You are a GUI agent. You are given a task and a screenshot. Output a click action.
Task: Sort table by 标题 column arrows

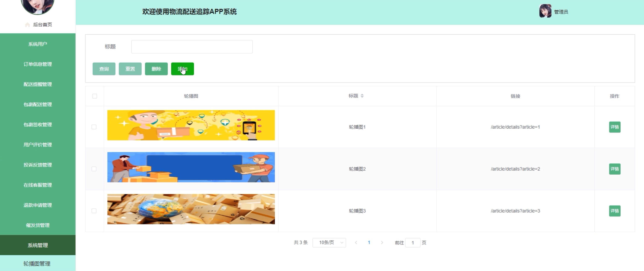(x=362, y=96)
